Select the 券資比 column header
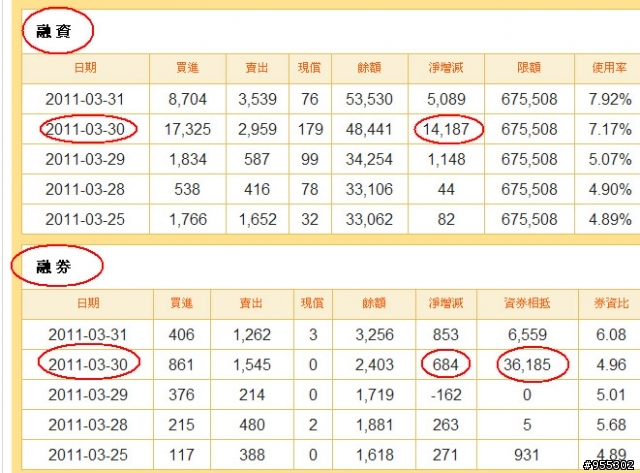This screenshot has height=473, width=640. click(x=611, y=303)
